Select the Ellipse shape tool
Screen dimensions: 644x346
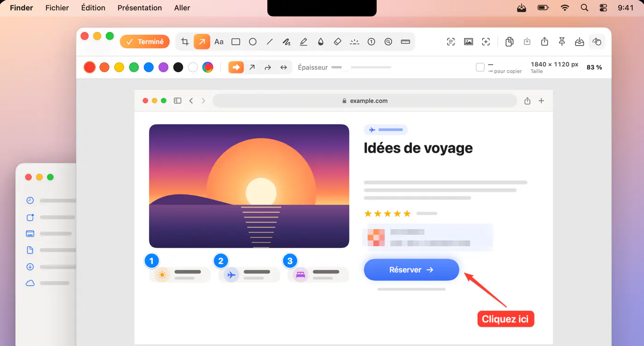coord(253,42)
